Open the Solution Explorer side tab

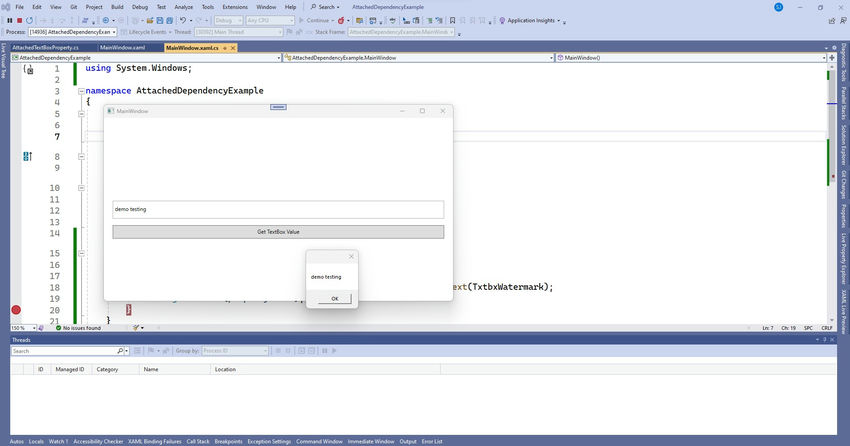coord(843,145)
